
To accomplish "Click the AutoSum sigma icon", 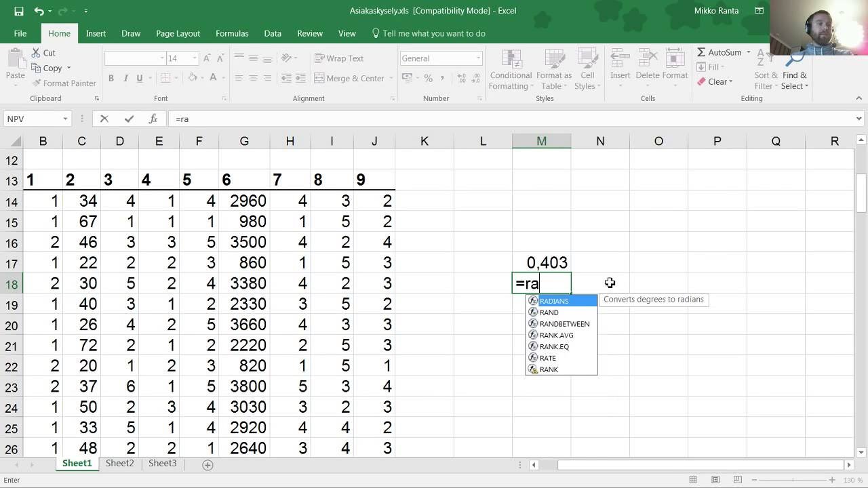I will (x=701, y=53).
